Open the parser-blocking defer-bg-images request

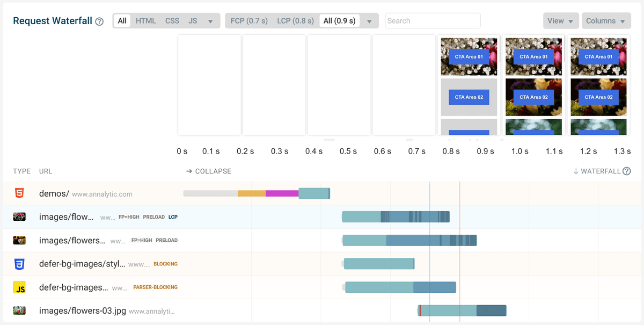(322, 287)
